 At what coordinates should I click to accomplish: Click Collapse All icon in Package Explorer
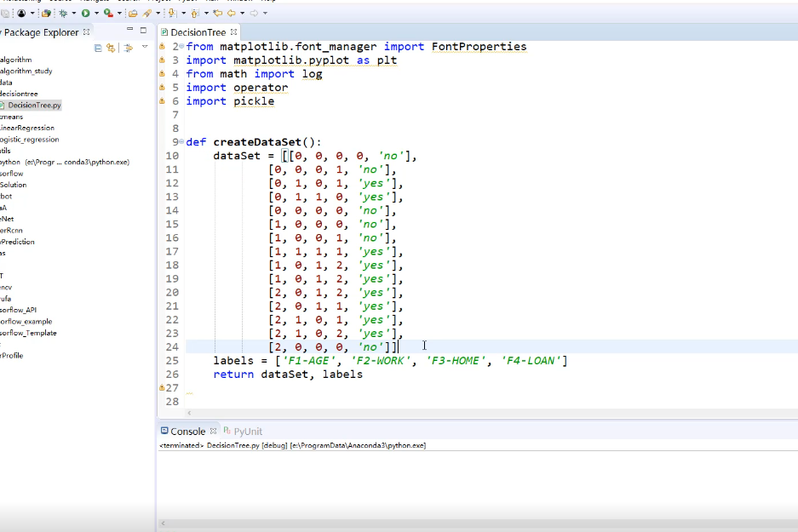[x=98, y=49]
